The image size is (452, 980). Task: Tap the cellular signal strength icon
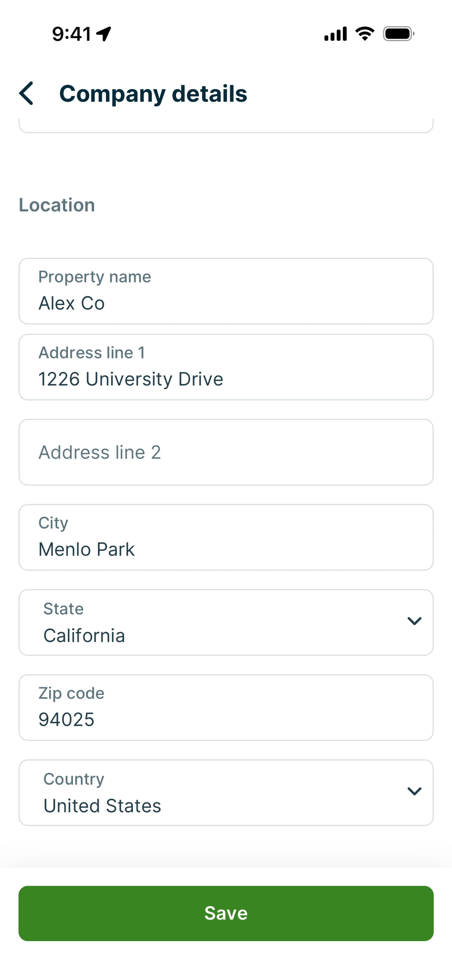click(335, 34)
